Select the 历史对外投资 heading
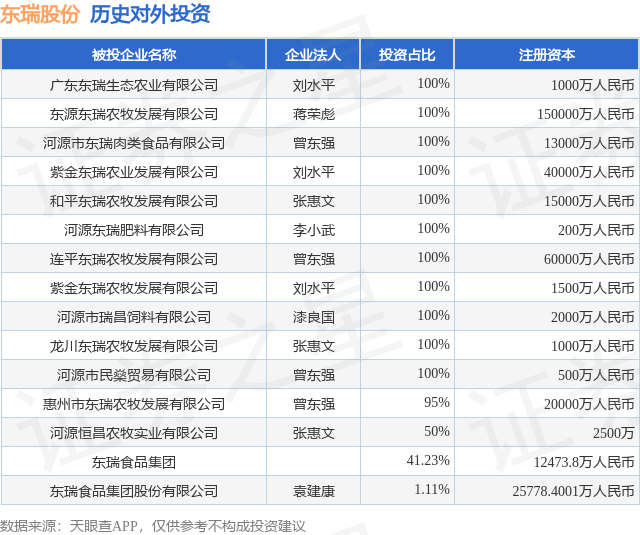This screenshot has height=535, width=640. 150,14
